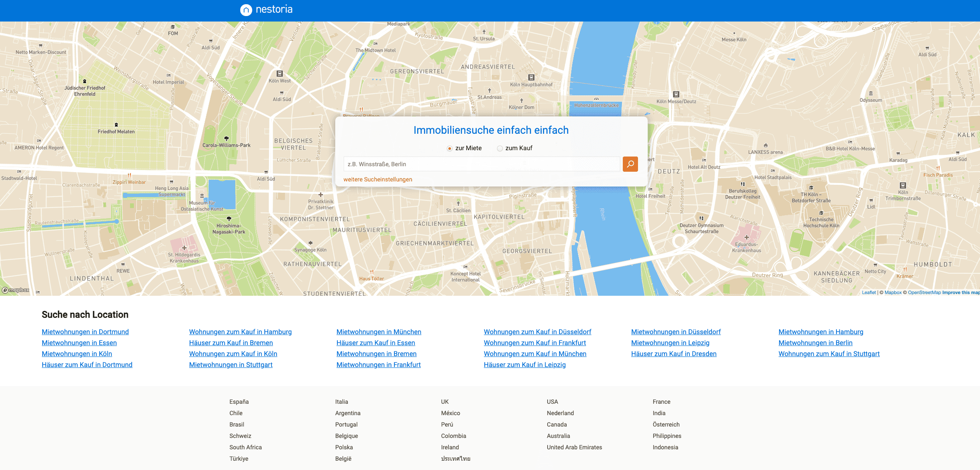This screenshot has height=470, width=980.
Task: Click the Mapbox attribution text link
Action: pos(893,292)
